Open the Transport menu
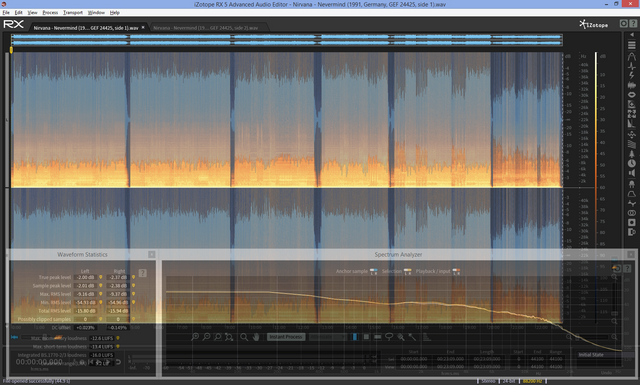This screenshot has height=385, width=640. [x=73, y=13]
